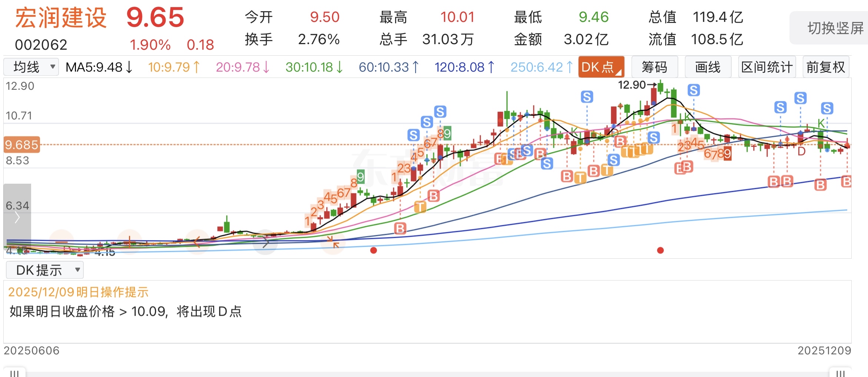
Task: Click the gray chevron expander on chart edge
Action: (17, 217)
